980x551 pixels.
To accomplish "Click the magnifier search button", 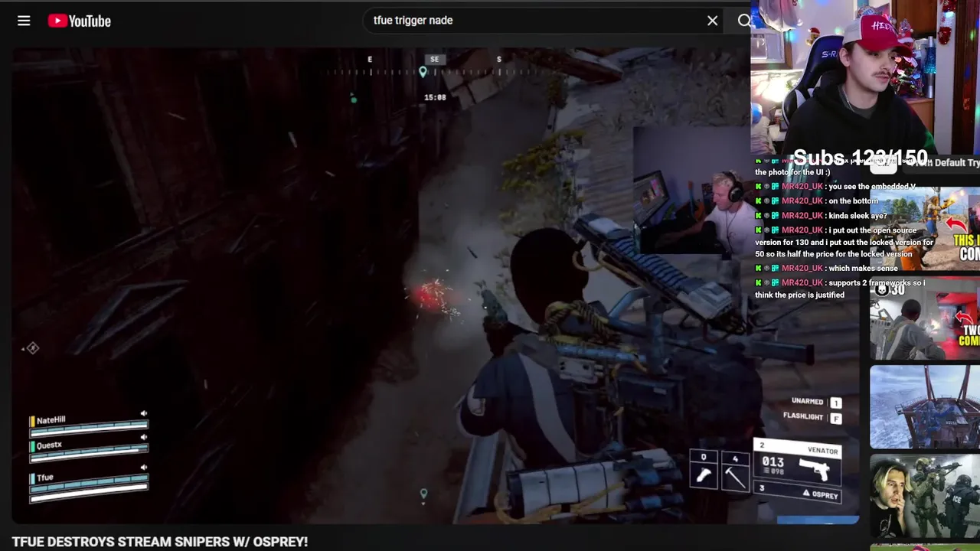I will pos(744,21).
